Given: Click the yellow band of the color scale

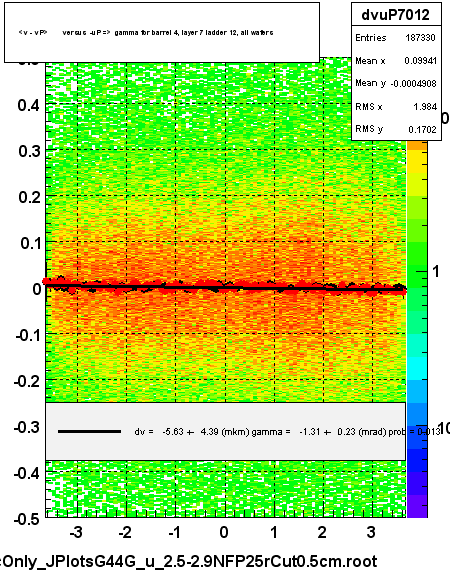Looking at the screenshot, I should pyautogui.click(x=417, y=161).
